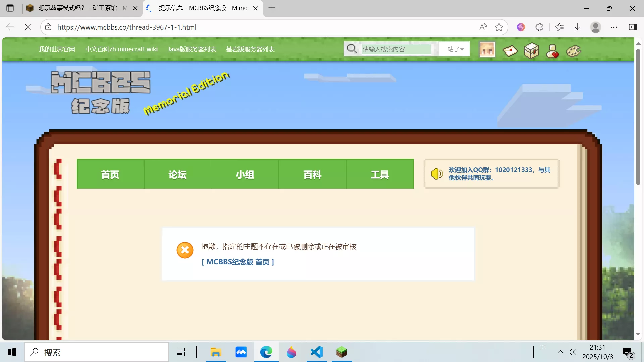
Task: Open the browser Settings and more menu
Action: tap(614, 27)
